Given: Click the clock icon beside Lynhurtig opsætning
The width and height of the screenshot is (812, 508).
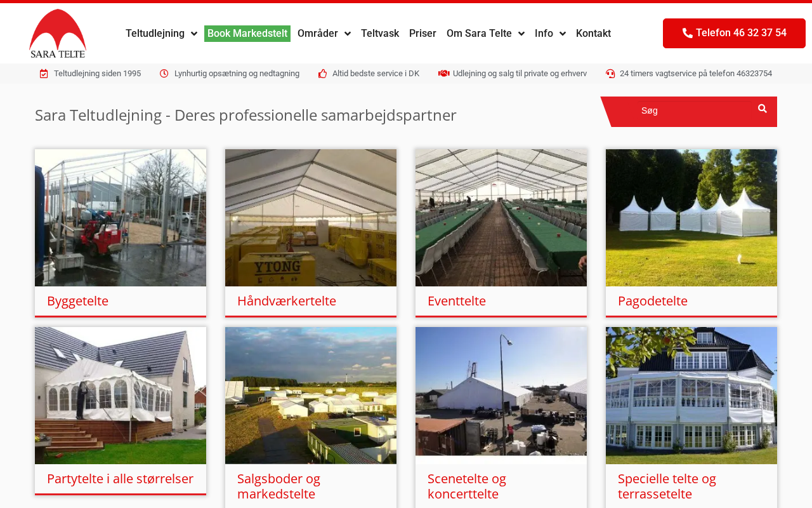Looking at the screenshot, I should tap(164, 74).
